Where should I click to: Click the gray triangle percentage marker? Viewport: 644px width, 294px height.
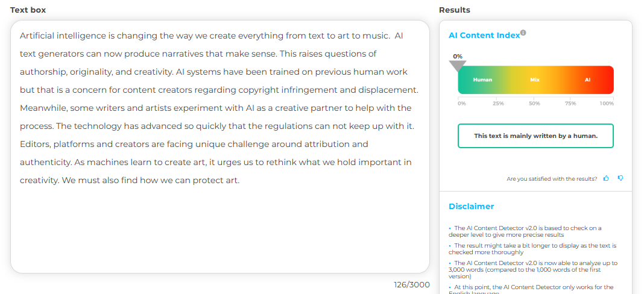458,66
